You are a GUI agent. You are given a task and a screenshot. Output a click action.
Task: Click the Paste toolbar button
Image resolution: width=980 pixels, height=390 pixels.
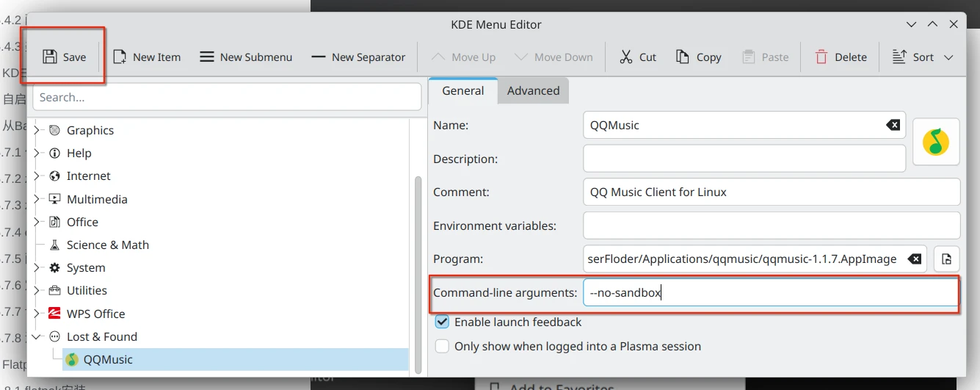[765, 57]
